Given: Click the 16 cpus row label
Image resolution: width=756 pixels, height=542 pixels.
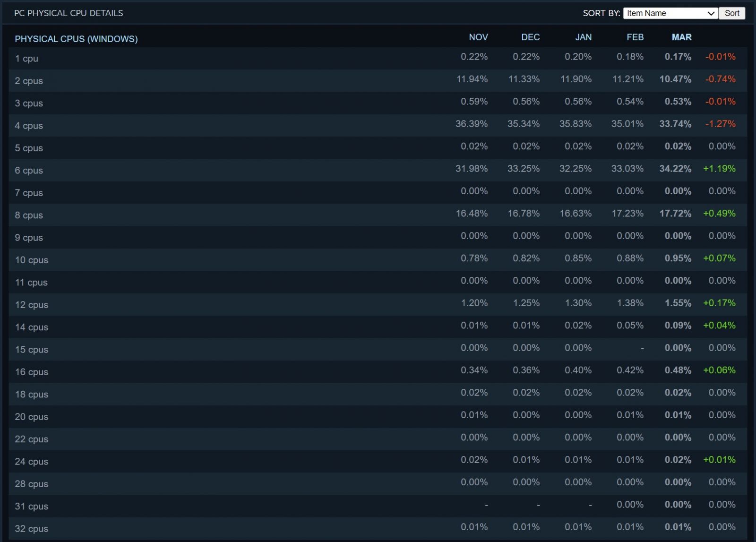Looking at the screenshot, I should pos(32,372).
